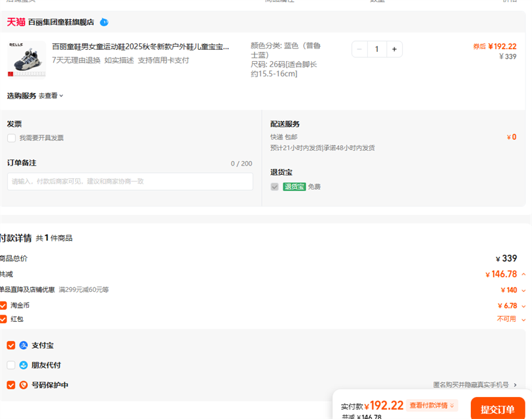The height and width of the screenshot is (419, 532).
Task: Toggle the 退货宝 return insurance checkbox
Action: pos(275,187)
